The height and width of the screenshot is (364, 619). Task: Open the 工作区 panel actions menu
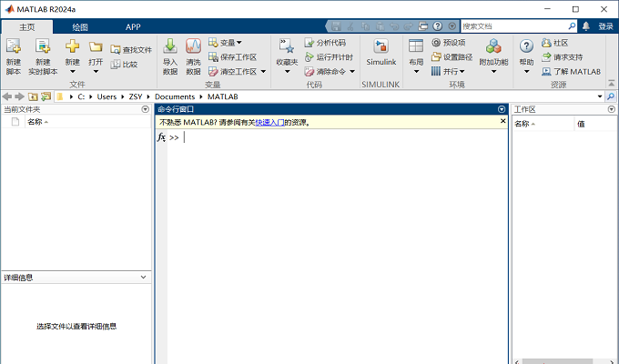612,109
